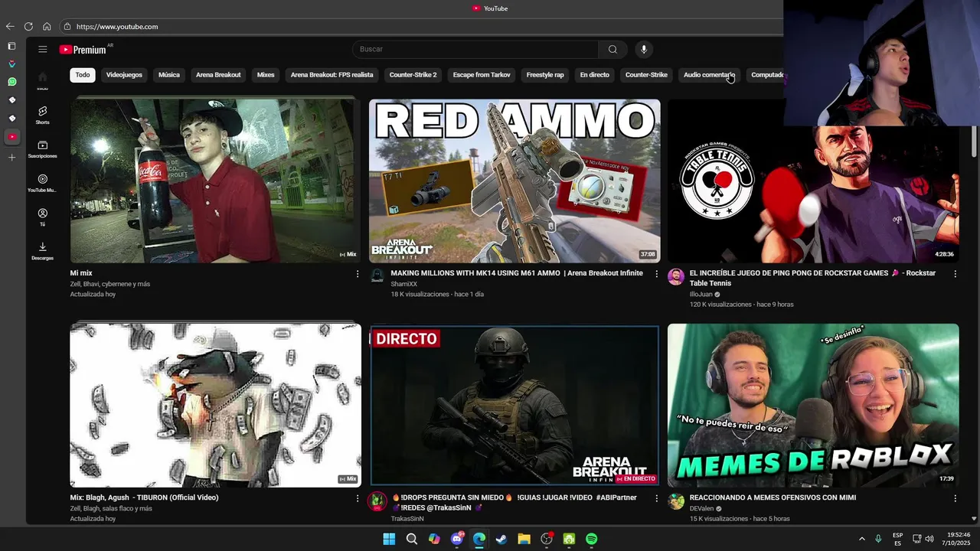Image resolution: width=980 pixels, height=551 pixels.
Task: Select the YouTube icon in browser sidebar
Action: [x=11, y=137]
